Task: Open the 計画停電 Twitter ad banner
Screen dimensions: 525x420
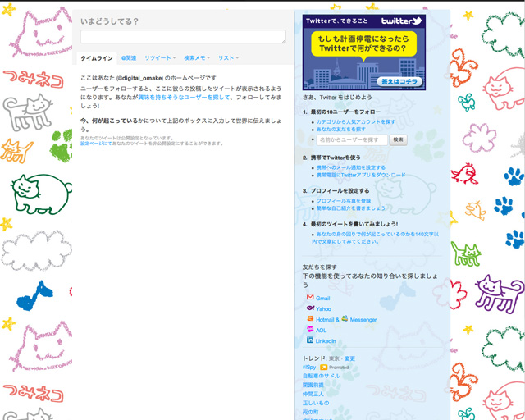Action: (x=364, y=52)
